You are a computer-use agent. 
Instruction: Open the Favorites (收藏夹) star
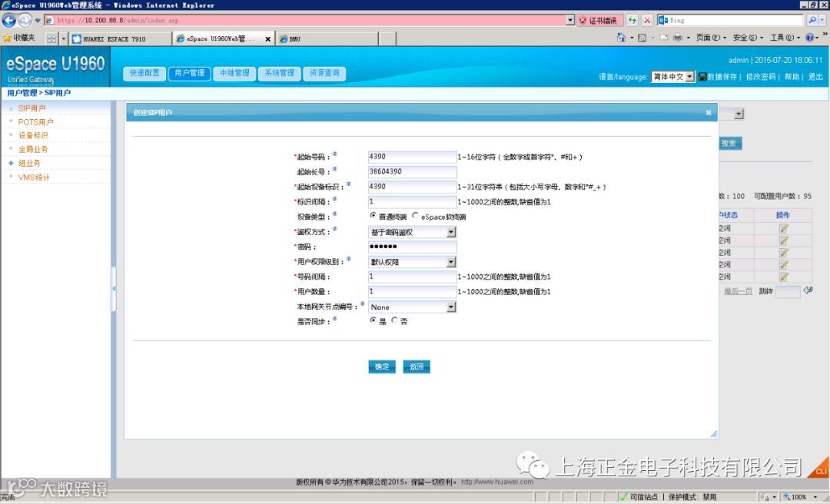[x=7, y=38]
